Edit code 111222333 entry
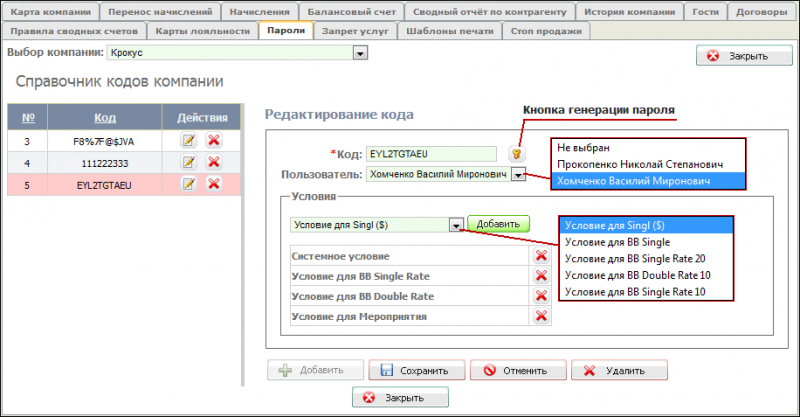This screenshot has height=417, width=800. tap(188, 162)
